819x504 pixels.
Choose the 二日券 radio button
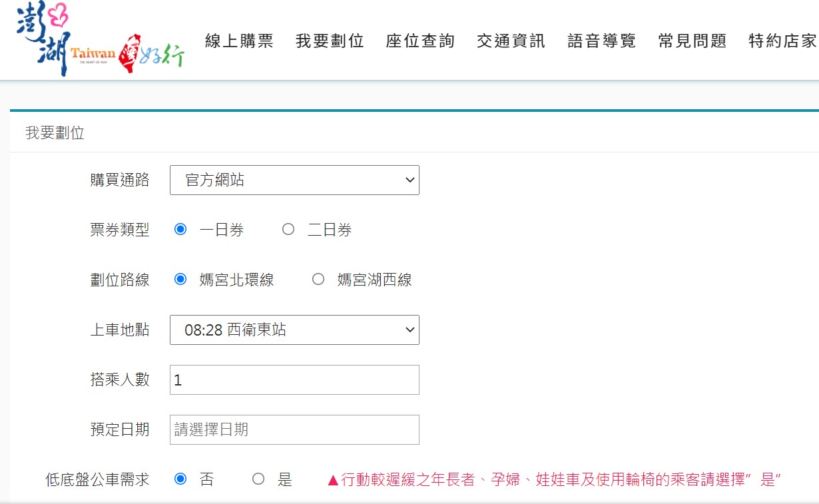(x=288, y=230)
